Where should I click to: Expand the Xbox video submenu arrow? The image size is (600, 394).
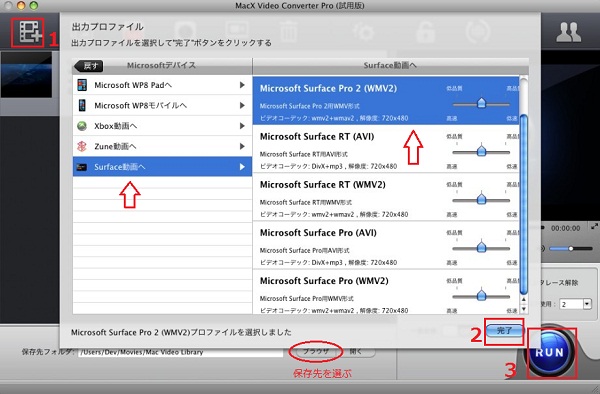242,126
